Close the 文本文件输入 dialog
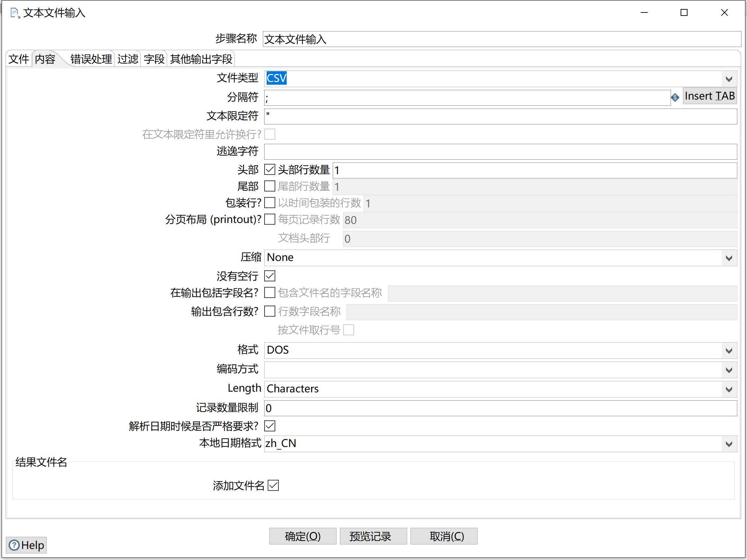 click(x=724, y=13)
